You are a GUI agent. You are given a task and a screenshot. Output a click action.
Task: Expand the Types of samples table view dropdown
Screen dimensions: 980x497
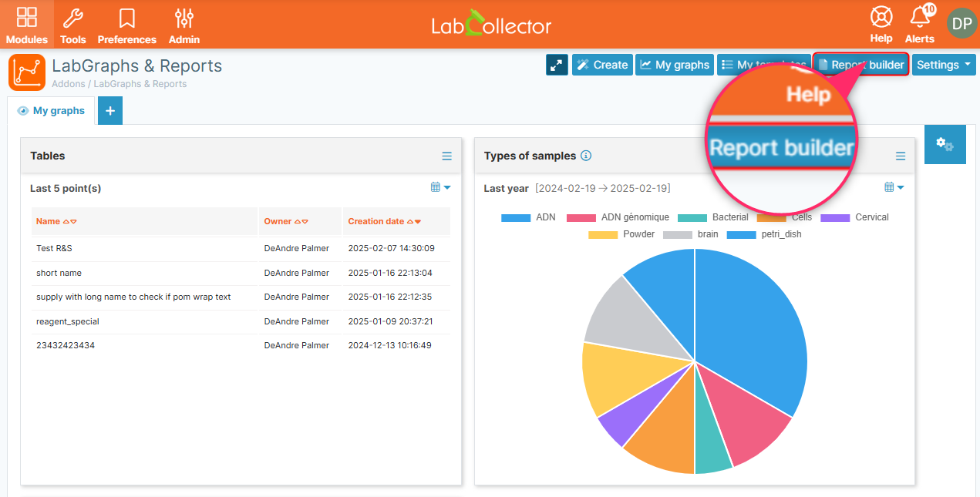[x=894, y=187]
